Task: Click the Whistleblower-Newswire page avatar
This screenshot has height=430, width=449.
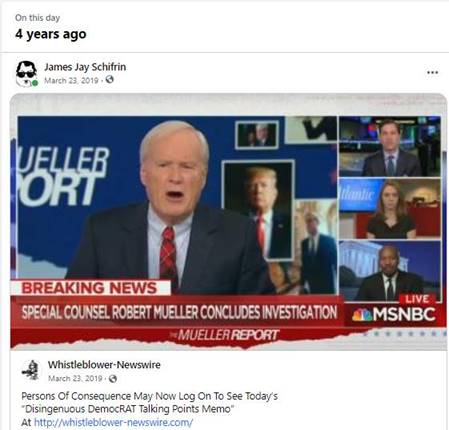Action: click(31, 370)
